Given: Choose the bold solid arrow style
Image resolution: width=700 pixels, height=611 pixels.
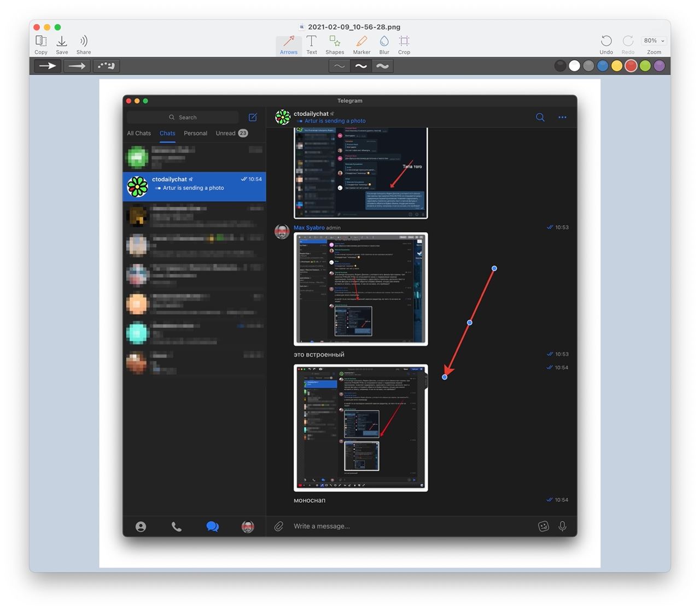Looking at the screenshot, I should [48, 66].
